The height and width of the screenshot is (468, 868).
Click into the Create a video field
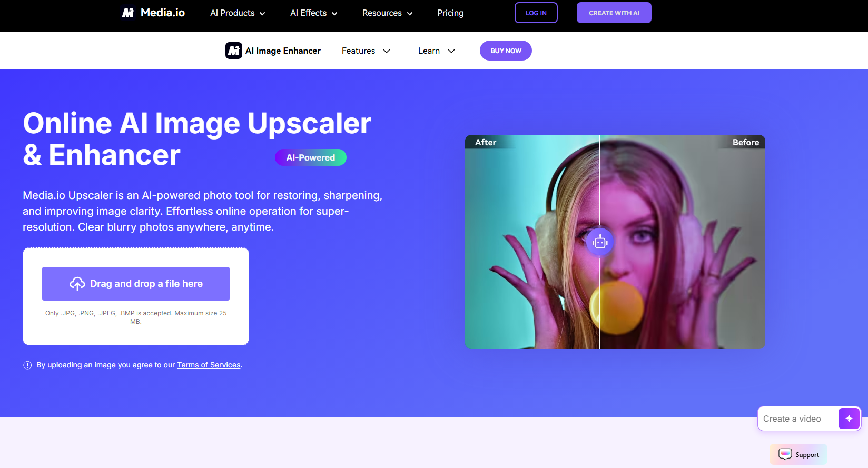pos(797,419)
